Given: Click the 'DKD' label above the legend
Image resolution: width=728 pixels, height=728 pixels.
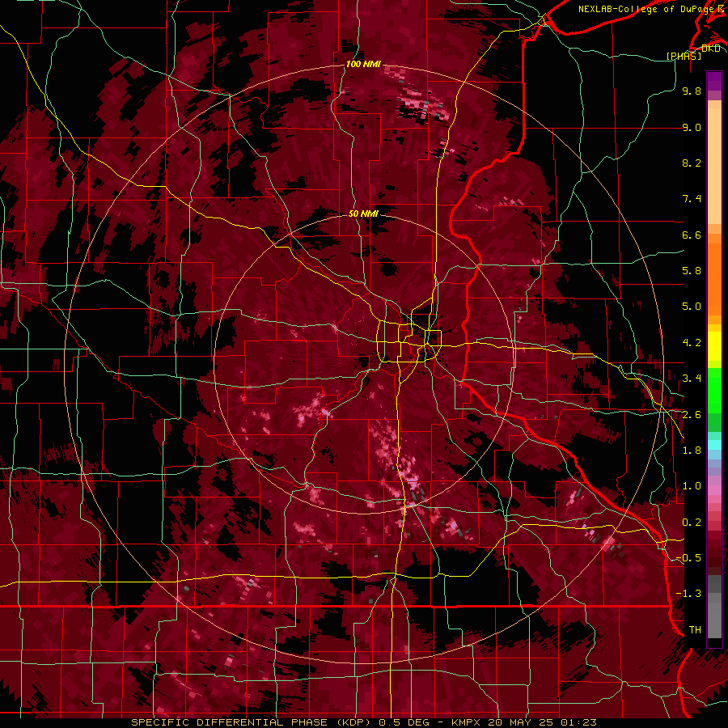Looking at the screenshot, I should click(x=710, y=49).
